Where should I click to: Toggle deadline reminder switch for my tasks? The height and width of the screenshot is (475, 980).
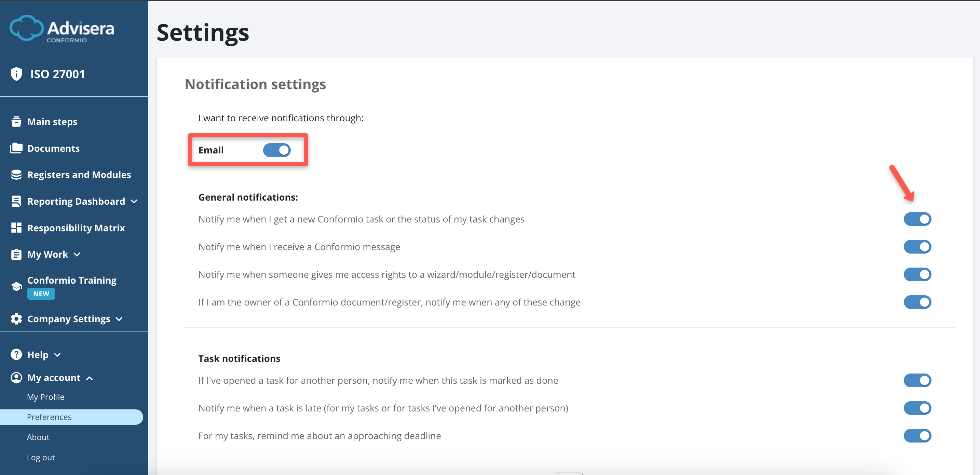pyautogui.click(x=917, y=436)
